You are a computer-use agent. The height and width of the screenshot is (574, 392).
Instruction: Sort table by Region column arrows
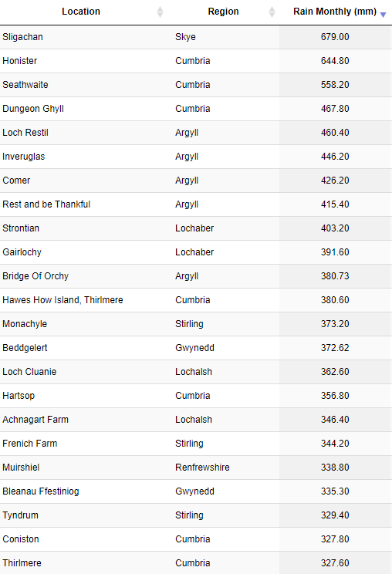pyautogui.click(x=272, y=12)
